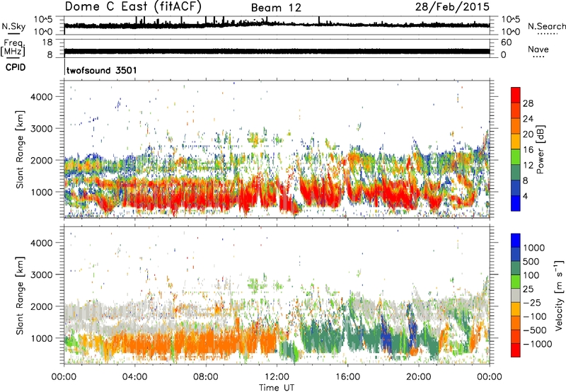Click the 'Power [dB]' colorbar label
The width and height of the screenshot is (566, 392).
coord(541,149)
